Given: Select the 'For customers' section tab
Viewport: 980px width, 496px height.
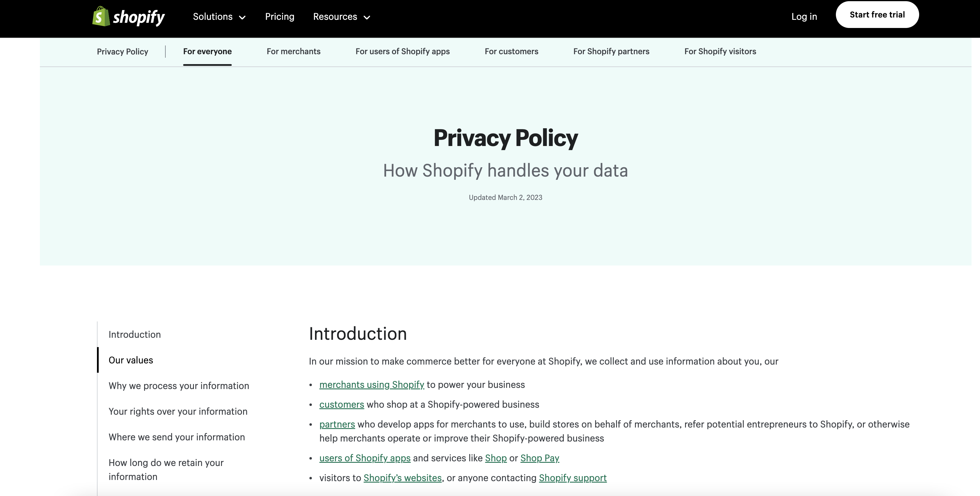Looking at the screenshot, I should [x=511, y=51].
